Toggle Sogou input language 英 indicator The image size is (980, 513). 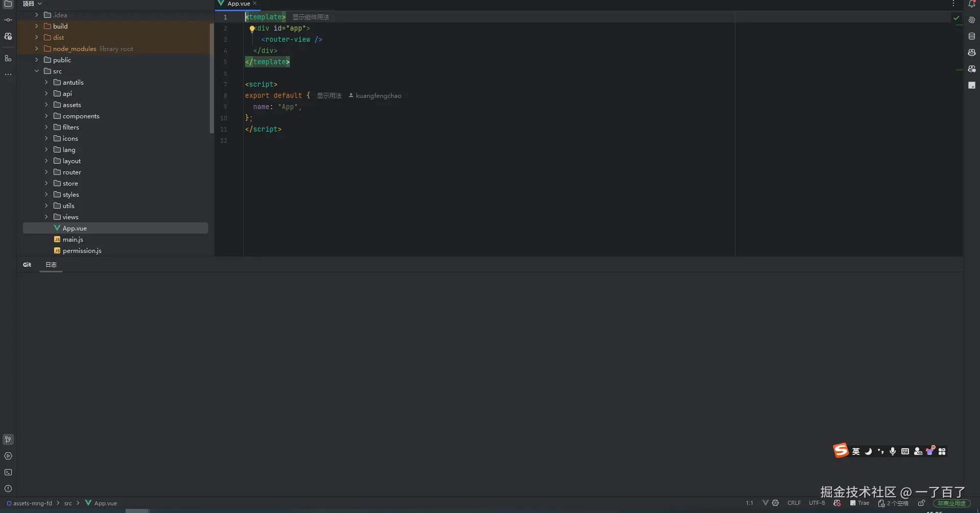click(856, 451)
